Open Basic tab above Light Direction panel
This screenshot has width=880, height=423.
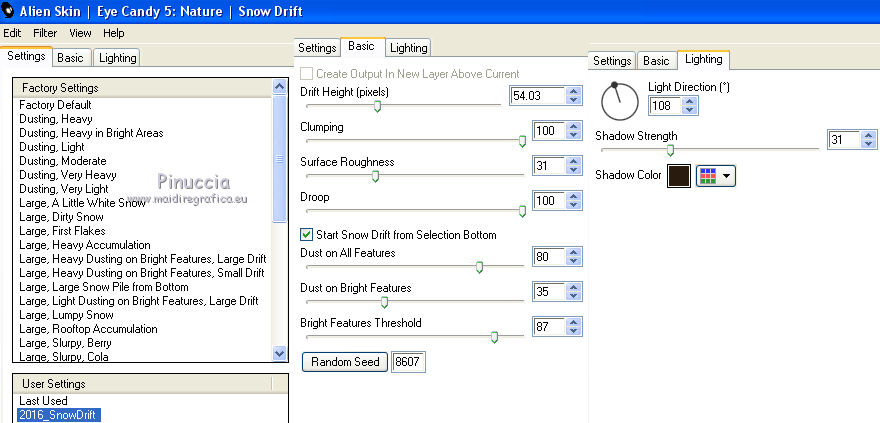(656, 61)
